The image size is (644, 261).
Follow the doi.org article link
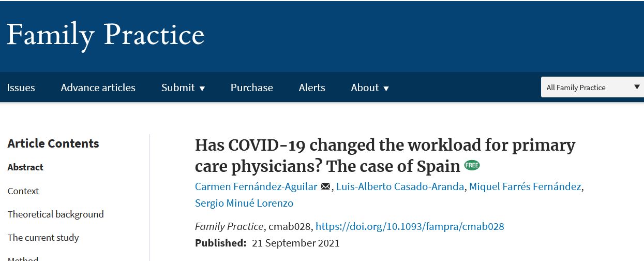click(410, 226)
